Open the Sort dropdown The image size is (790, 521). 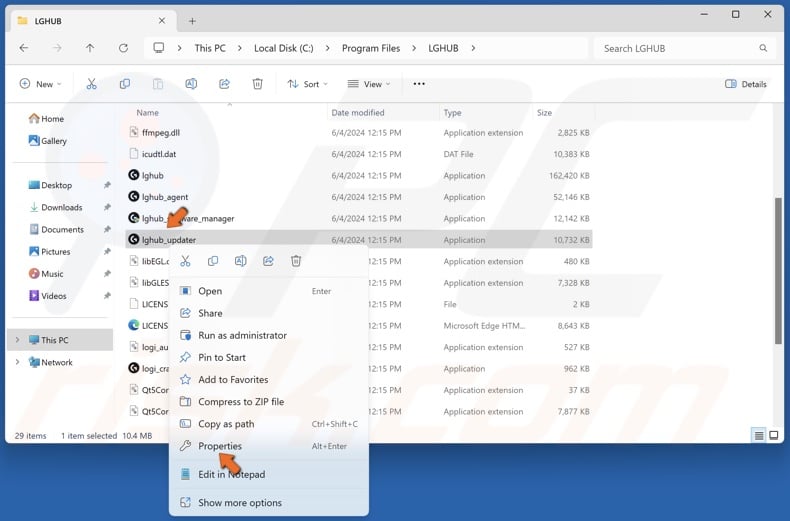[x=304, y=84]
